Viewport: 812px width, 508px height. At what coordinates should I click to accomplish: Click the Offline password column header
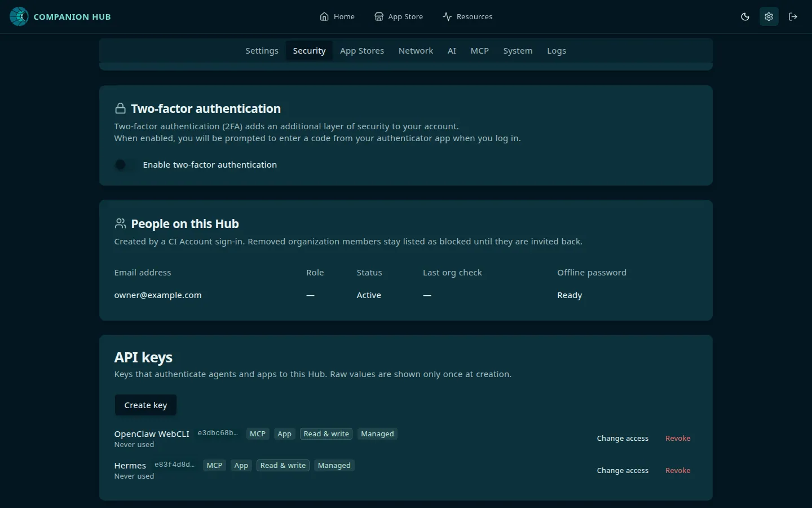(x=592, y=273)
